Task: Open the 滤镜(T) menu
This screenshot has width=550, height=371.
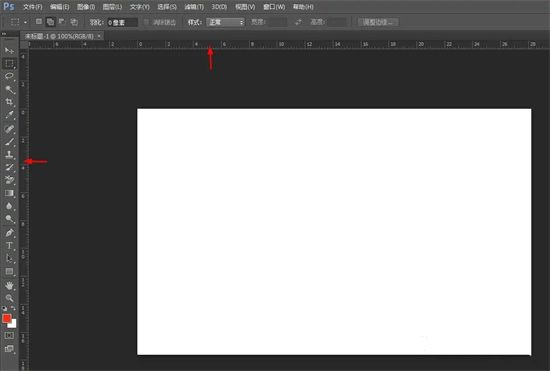Action: [194, 7]
